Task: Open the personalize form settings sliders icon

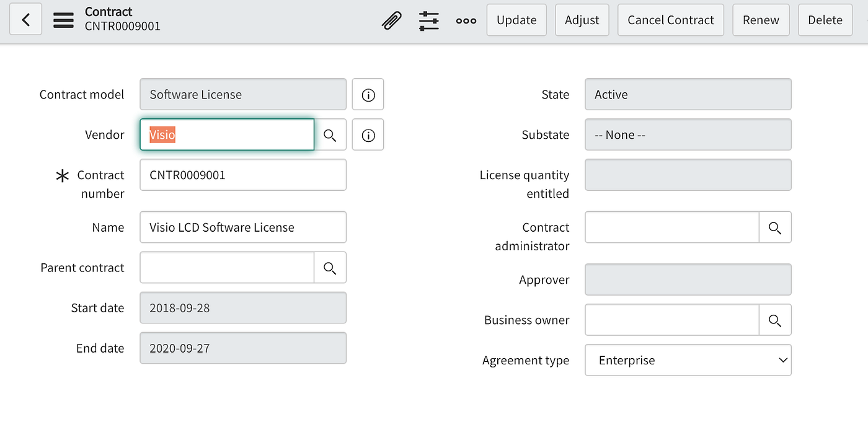Action: pyautogui.click(x=428, y=20)
